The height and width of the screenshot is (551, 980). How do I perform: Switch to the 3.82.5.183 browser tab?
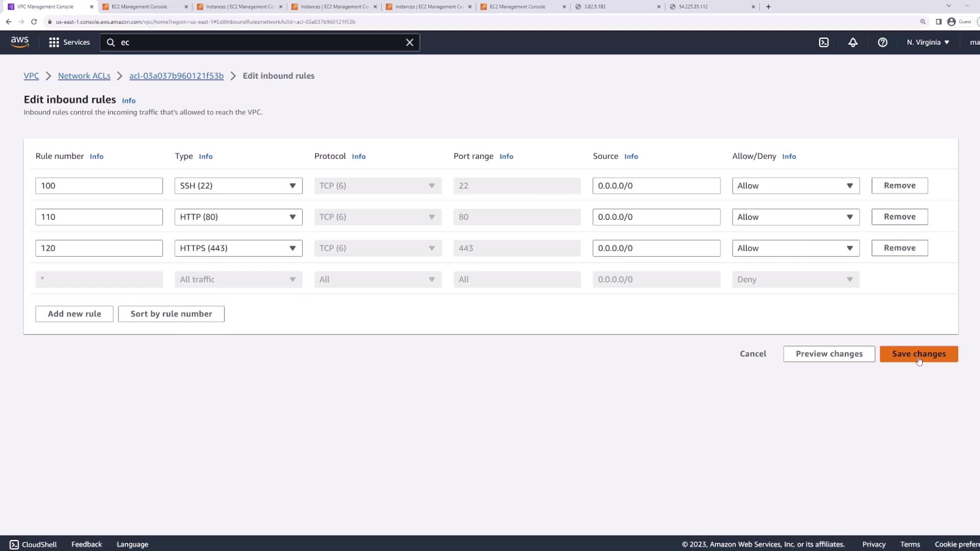click(x=617, y=7)
